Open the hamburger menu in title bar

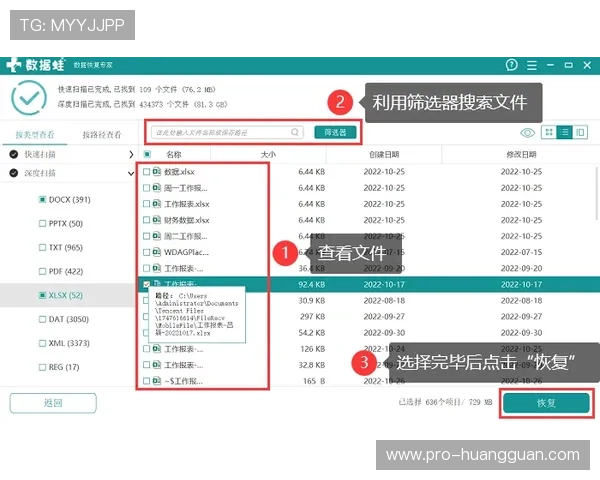[x=532, y=65]
